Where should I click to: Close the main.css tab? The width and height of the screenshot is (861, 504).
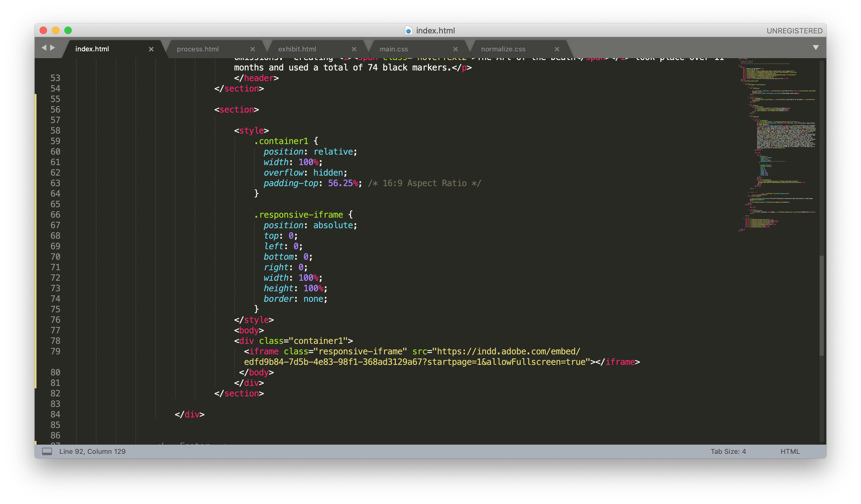[x=455, y=49]
